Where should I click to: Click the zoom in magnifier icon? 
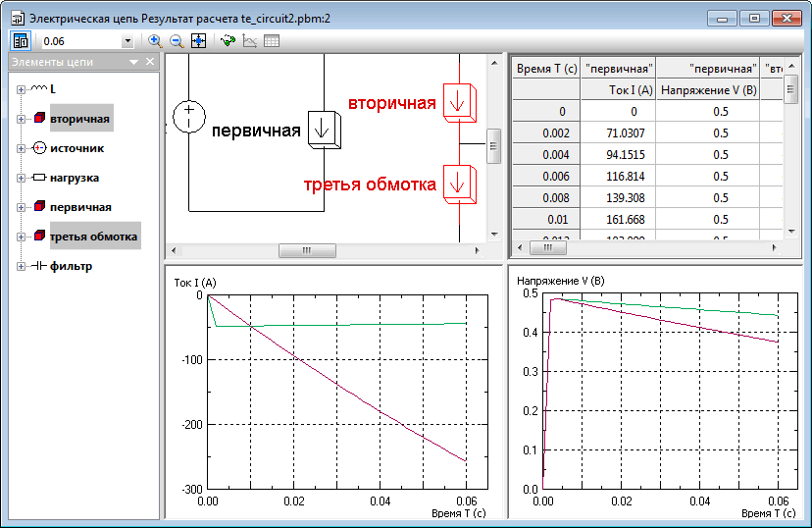154,41
